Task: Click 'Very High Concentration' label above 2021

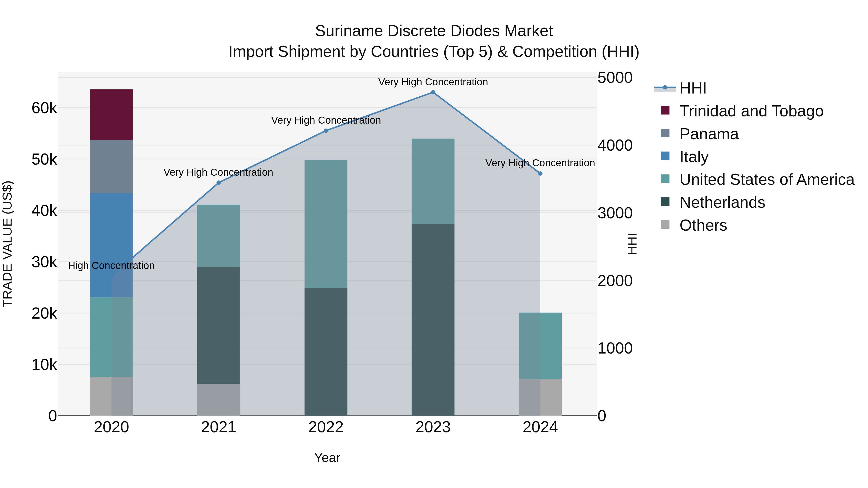Action: tap(218, 173)
